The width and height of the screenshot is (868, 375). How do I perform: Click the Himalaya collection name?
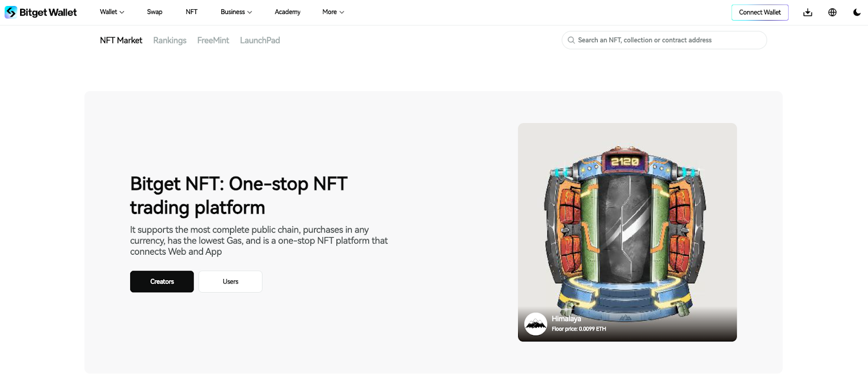tap(566, 319)
